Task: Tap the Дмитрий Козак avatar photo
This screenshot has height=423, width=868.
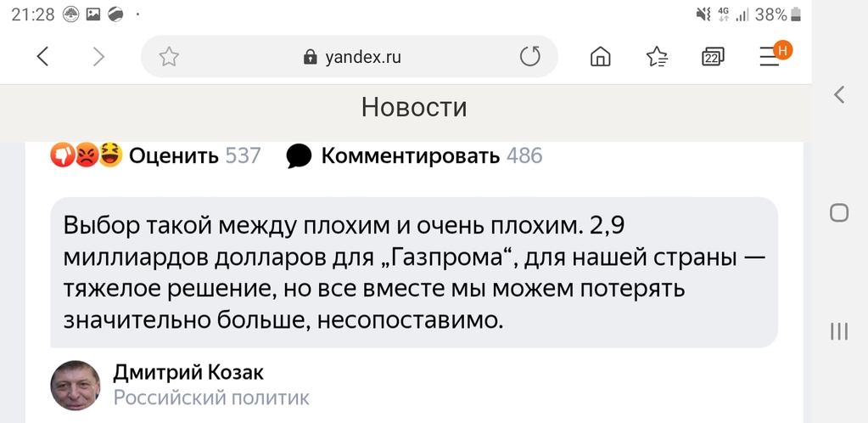Action: [x=76, y=385]
